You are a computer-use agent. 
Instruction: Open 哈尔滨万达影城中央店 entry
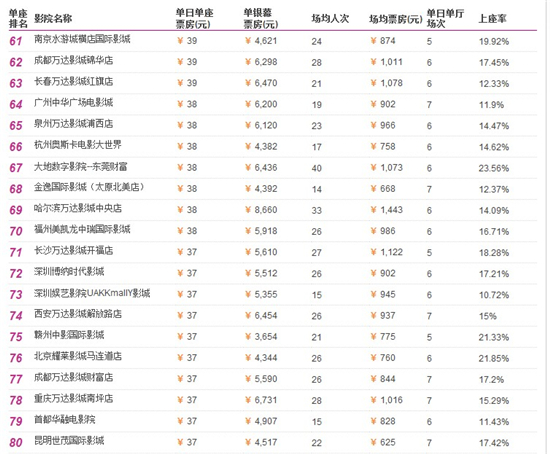(78, 208)
